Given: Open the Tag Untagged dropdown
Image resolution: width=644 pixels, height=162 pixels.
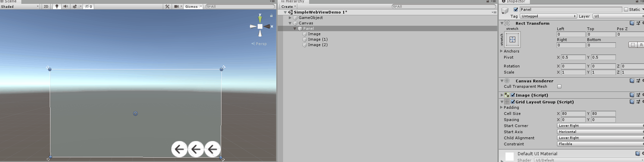Looking at the screenshot, I should point(549,16).
